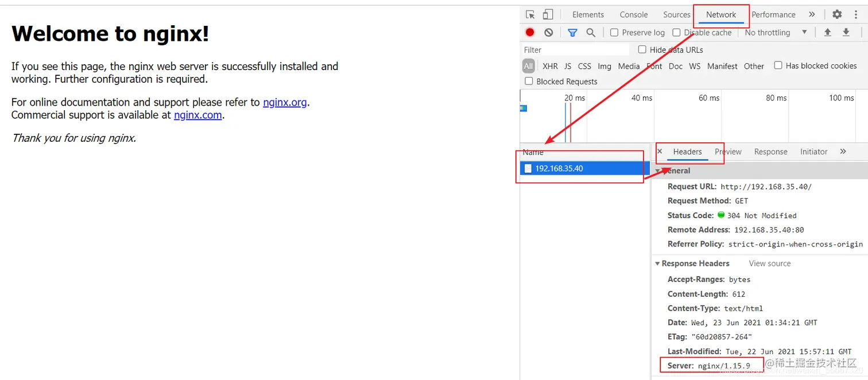Image resolution: width=868 pixels, height=380 pixels.
Task: Click the Request URL value http://192.168.35.40/
Action: tap(766, 187)
